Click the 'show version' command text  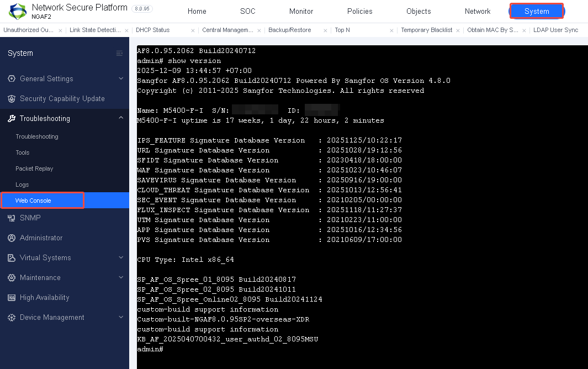click(x=194, y=61)
